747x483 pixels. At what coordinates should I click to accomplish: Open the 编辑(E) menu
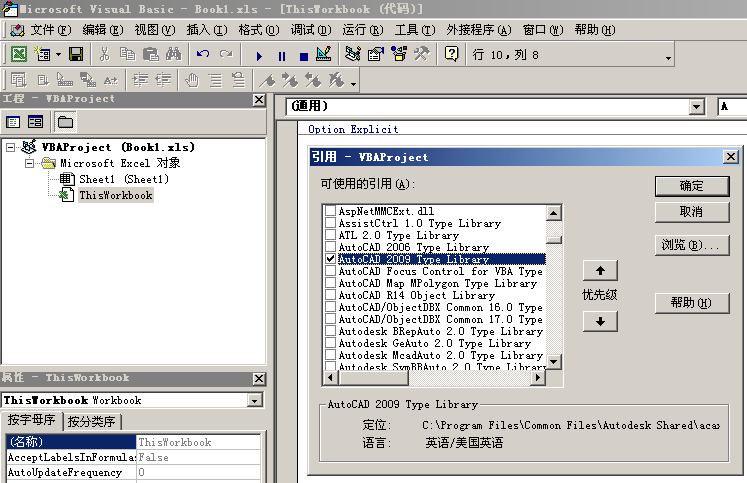102,30
